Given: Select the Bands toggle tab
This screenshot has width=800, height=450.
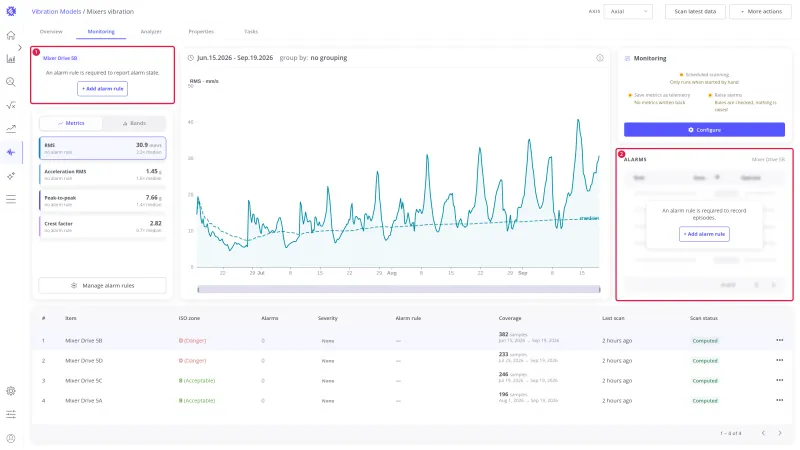Looking at the screenshot, I should (134, 123).
